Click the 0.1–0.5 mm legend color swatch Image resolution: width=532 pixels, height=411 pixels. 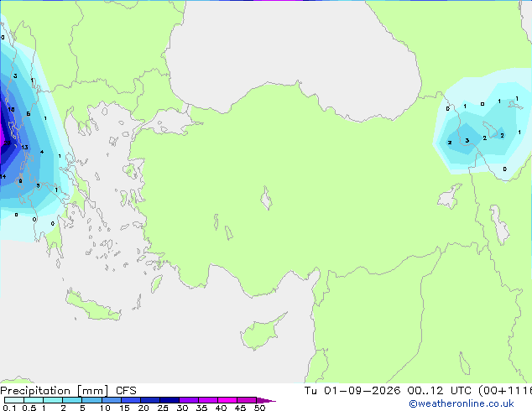click(x=14, y=400)
